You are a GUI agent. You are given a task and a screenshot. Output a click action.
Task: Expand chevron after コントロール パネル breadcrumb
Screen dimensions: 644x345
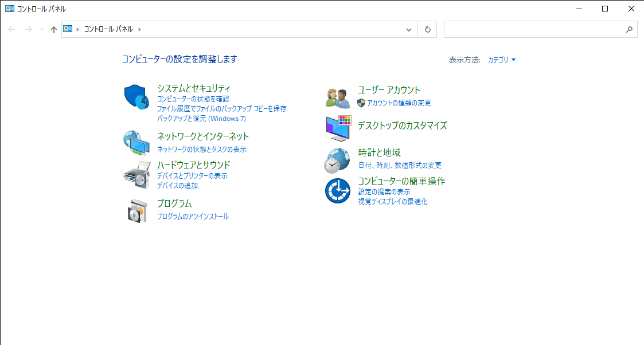pos(140,29)
